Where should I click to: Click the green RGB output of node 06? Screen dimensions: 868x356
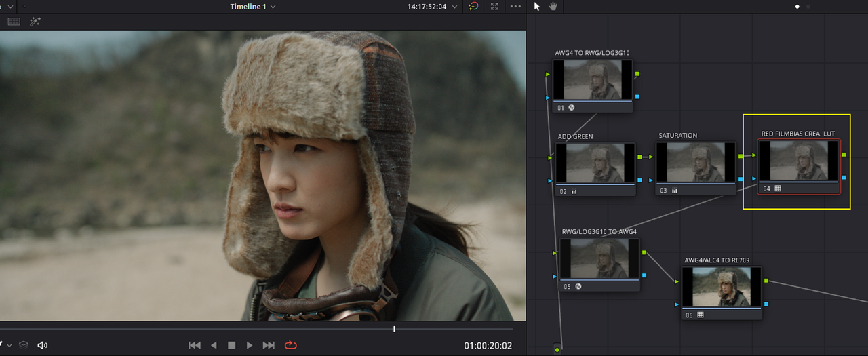[x=766, y=280]
